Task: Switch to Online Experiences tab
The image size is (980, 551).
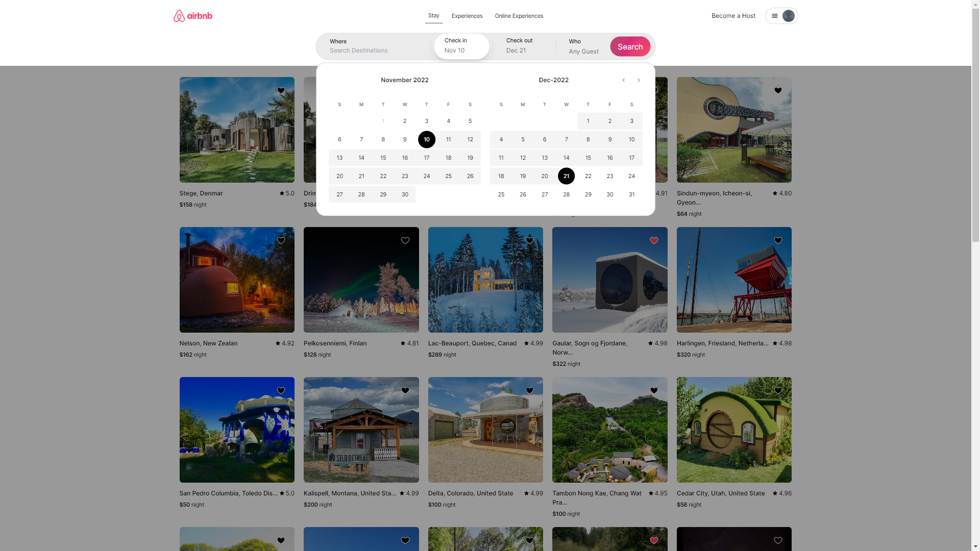Action: point(519,16)
